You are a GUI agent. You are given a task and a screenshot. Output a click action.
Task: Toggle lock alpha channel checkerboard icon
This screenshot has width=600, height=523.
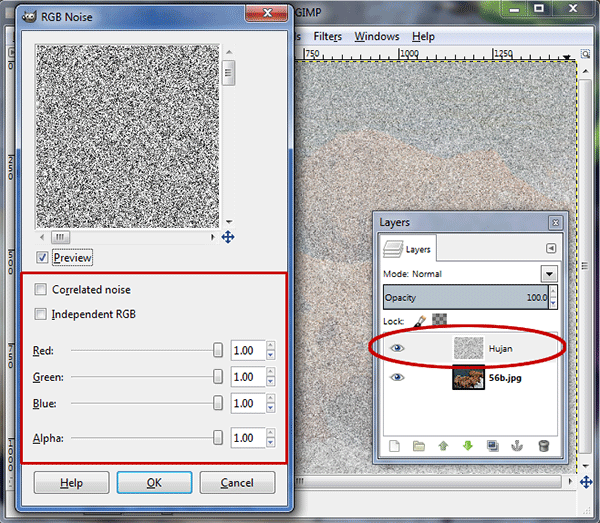pos(439,319)
